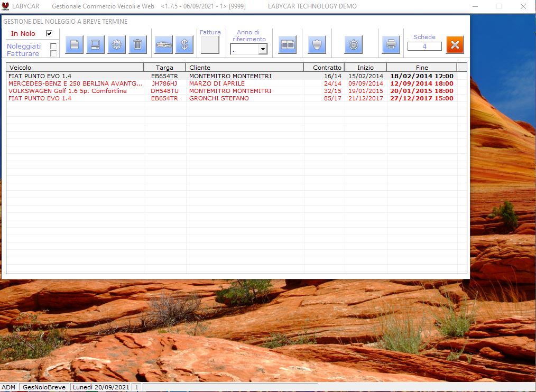The width and height of the screenshot is (536, 392).
Task: Click the stopwatch timer toolbar icon
Action: (354, 44)
